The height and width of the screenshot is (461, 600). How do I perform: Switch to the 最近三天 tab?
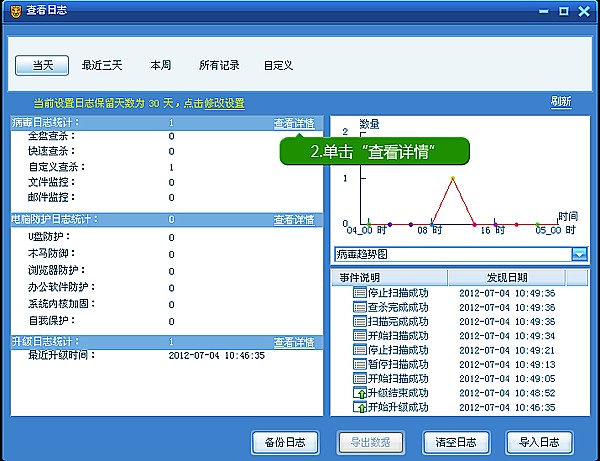(x=102, y=65)
